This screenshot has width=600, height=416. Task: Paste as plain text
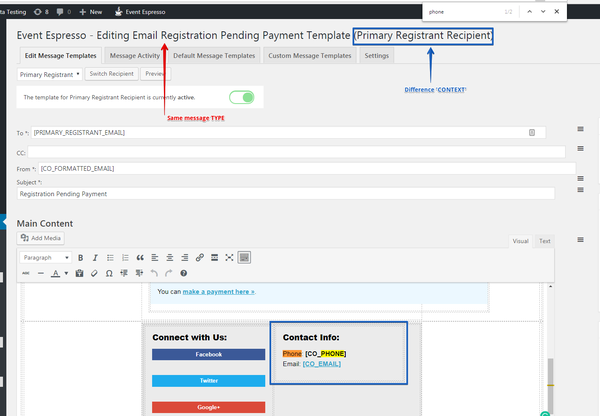[79, 273]
